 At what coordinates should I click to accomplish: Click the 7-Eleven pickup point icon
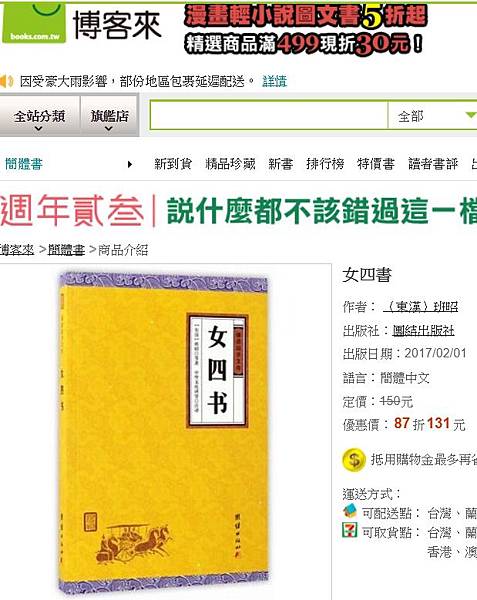point(350,530)
